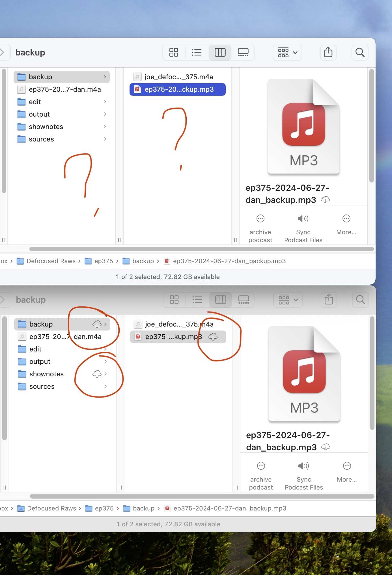Click backup in top window path bar
Image resolution: width=392 pixels, height=575 pixels.
[138, 261]
